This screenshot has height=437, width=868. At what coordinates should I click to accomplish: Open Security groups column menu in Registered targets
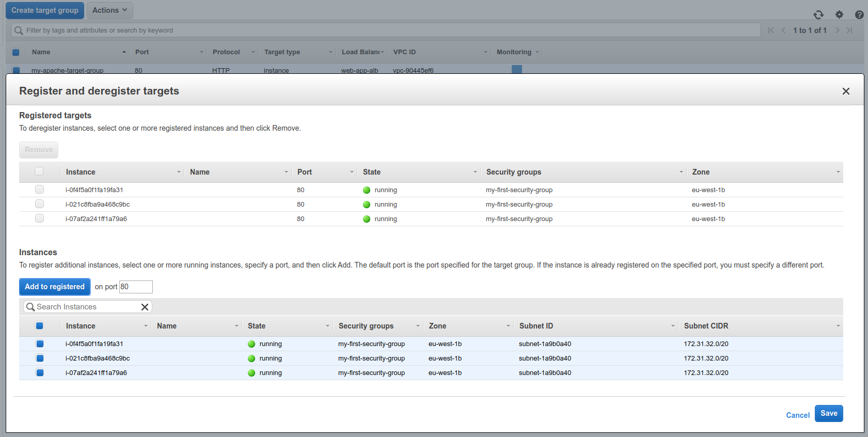tap(681, 172)
